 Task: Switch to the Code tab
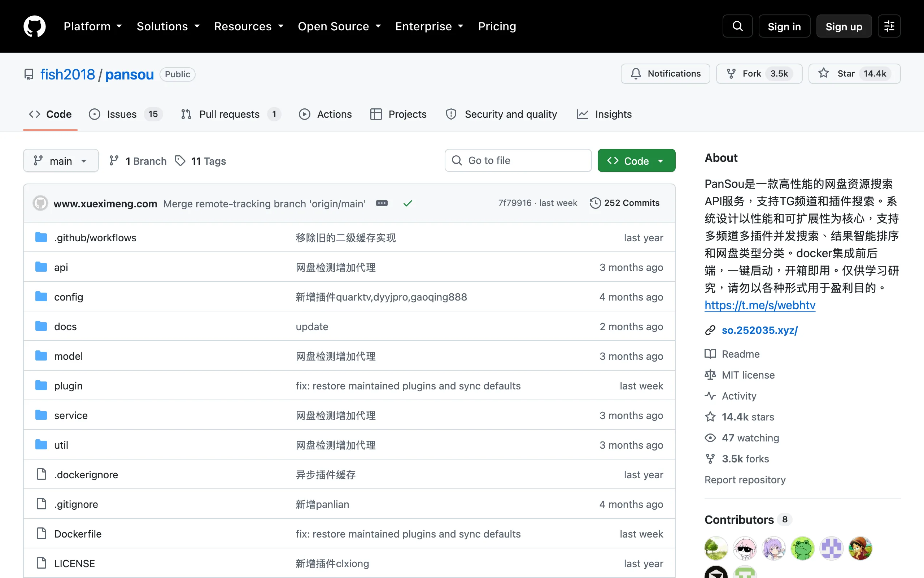click(x=51, y=114)
